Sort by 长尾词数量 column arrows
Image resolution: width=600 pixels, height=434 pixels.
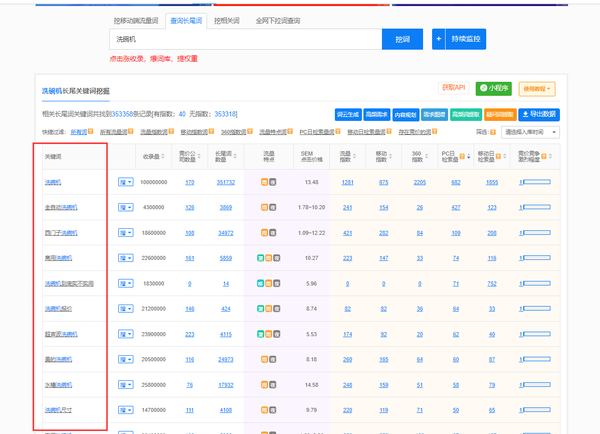point(235,156)
